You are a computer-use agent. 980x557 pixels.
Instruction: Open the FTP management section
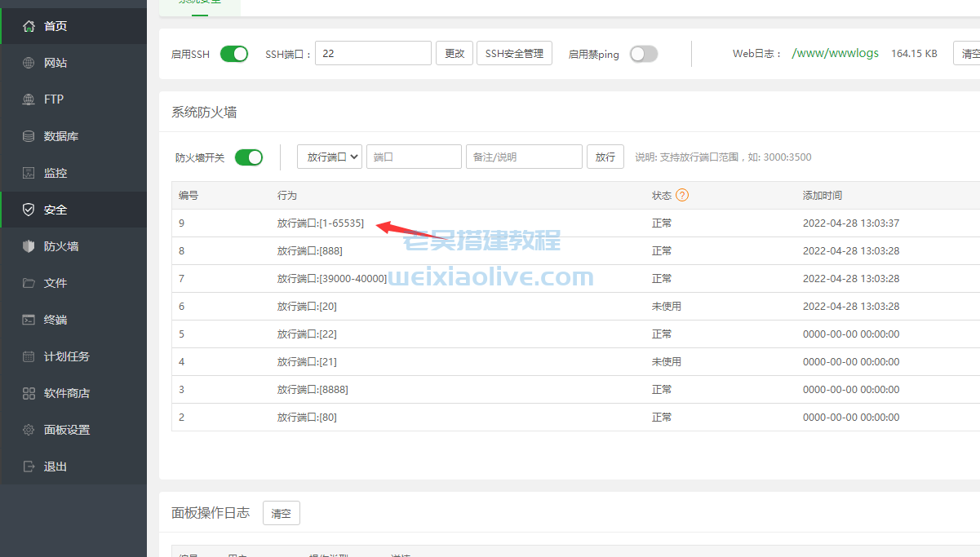(x=49, y=99)
